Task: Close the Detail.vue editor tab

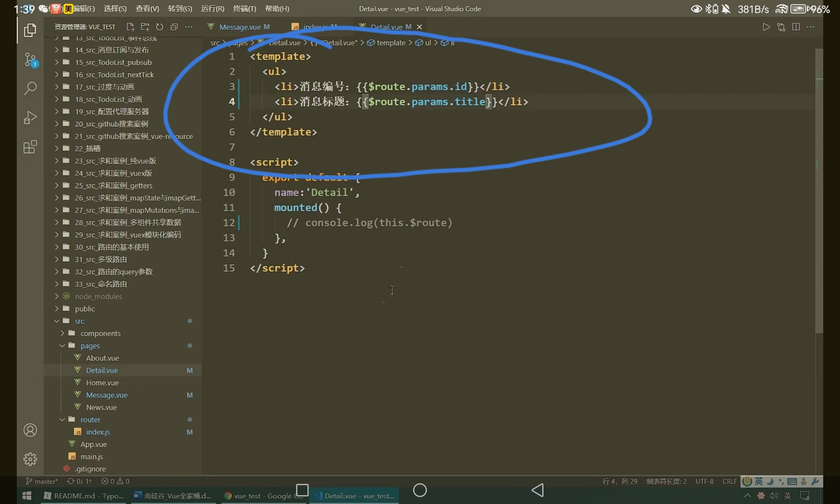Action: (x=419, y=27)
